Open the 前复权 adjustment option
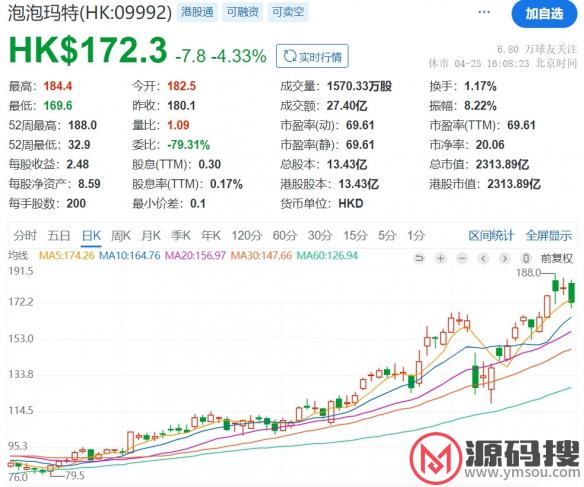Viewport: 584px width, 487px height. (557, 258)
